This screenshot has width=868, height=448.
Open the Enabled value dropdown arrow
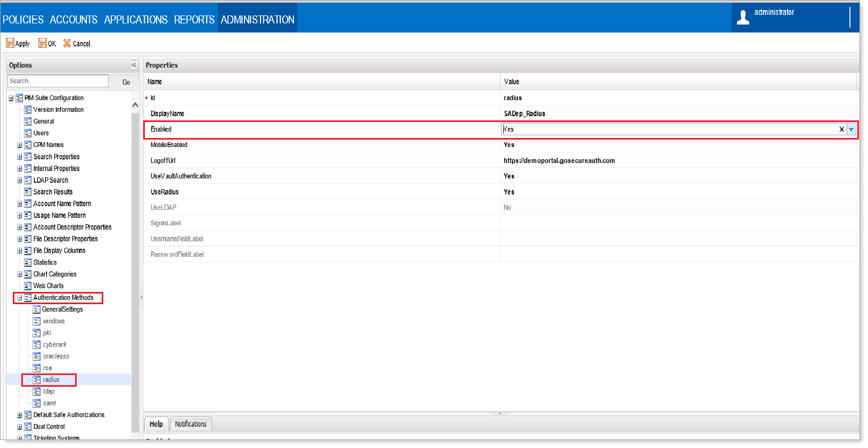pyautogui.click(x=851, y=129)
